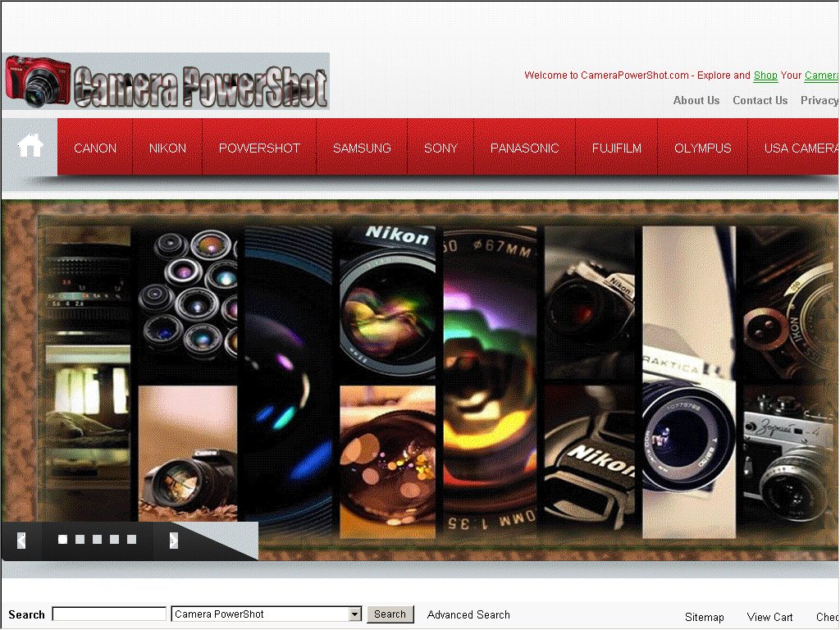This screenshot has height=630, width=840.
Task: Follow the green Shop link
Action: tap(765, 75)
